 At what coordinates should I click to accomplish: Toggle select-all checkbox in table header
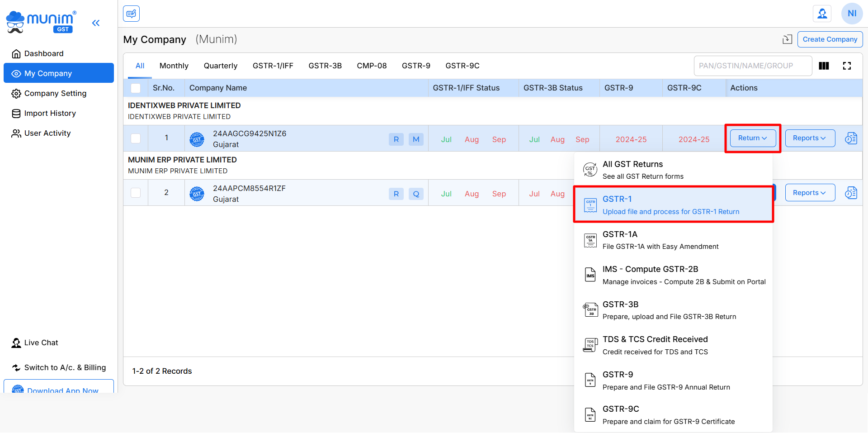tap(136, 88)
